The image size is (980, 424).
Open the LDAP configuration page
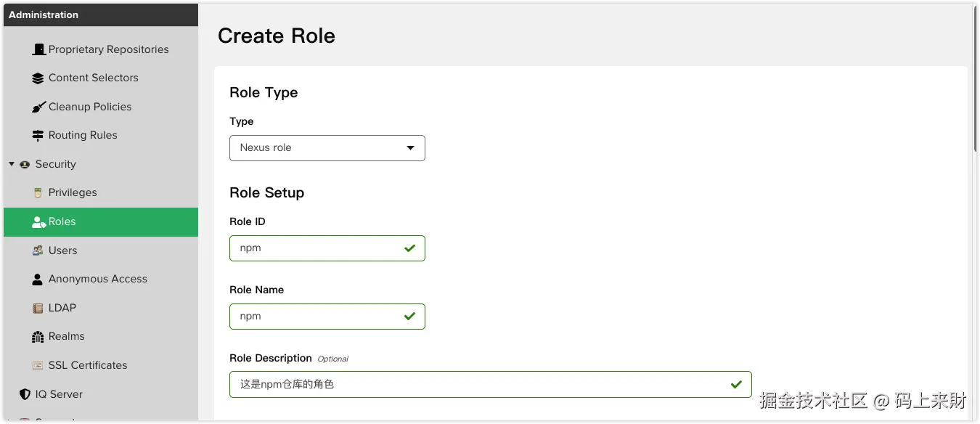pos(62,308)
